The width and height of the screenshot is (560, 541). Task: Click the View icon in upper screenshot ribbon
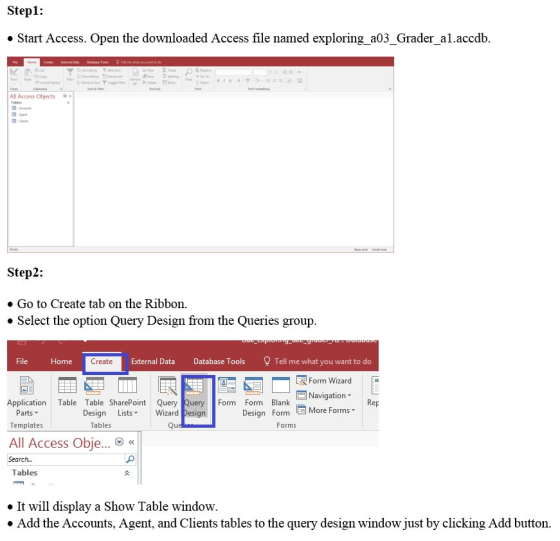[14, 72]
